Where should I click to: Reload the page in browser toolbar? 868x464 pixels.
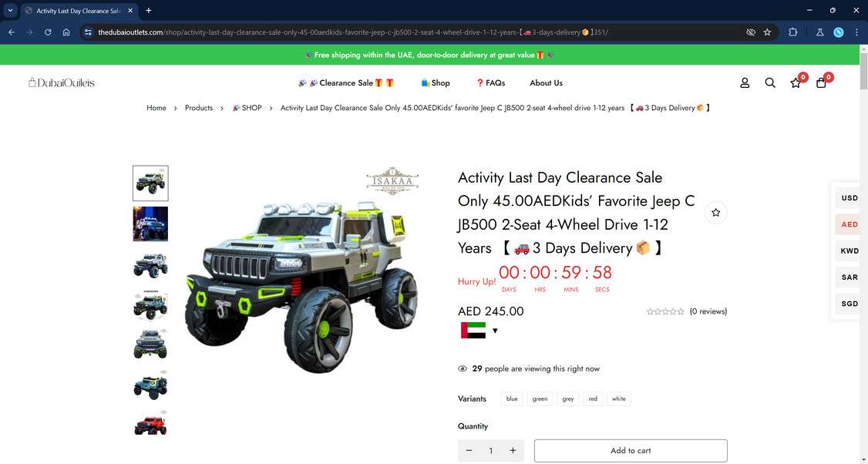tap(48, 32)
